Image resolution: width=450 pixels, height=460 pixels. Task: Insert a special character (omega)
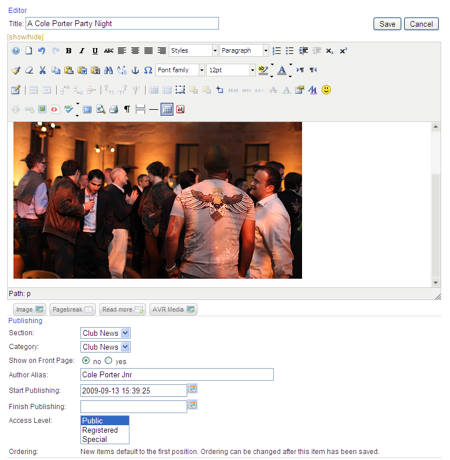148,70
